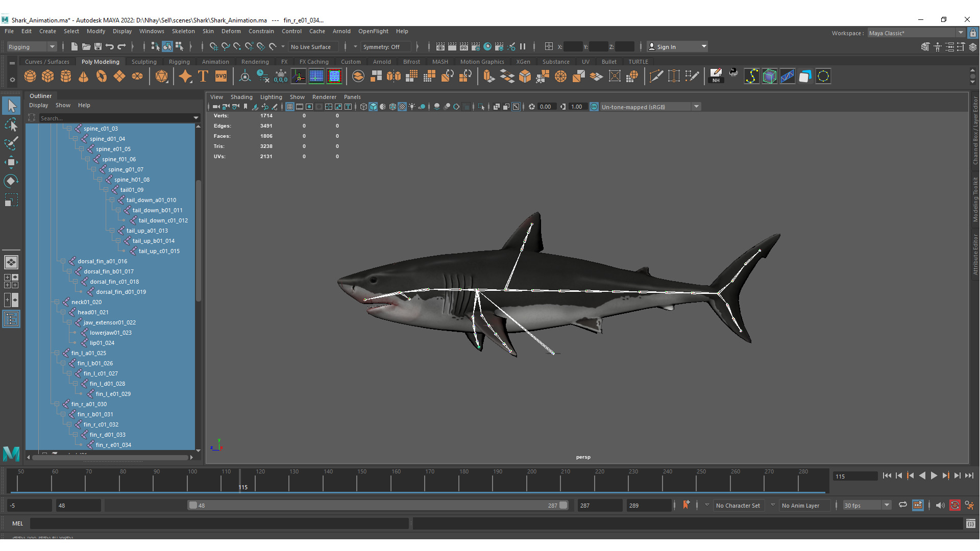The width and height of the screenshot is (980, 551).
Task: Open the Outliner search filter dropdown
Action: click(196, 118)
